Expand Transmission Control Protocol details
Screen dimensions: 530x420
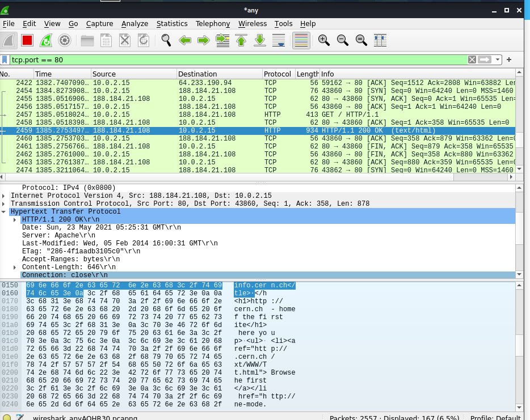coord(5,204)
